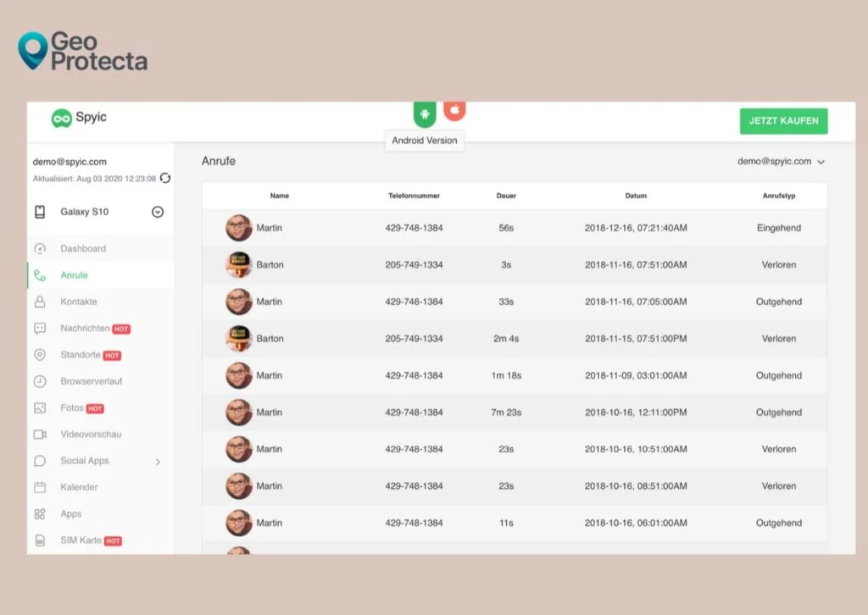This screenshot has width=868, height=615.
Task: Click the date 2018-10-16, 08:51:00AM
Action: pyautogui.click(x=636, y=486)
